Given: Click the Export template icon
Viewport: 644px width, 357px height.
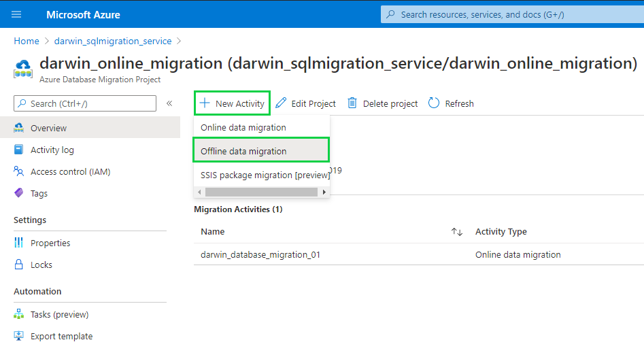Looking at the screenshot, I should click(19, 336).
